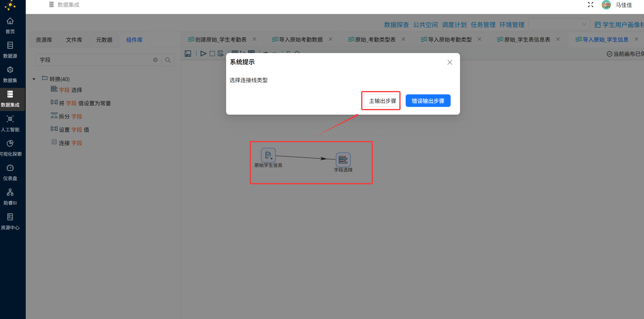
Task: Click user avatar of 马佳佳
Action: pyautogui.click(x=606, y=5)
